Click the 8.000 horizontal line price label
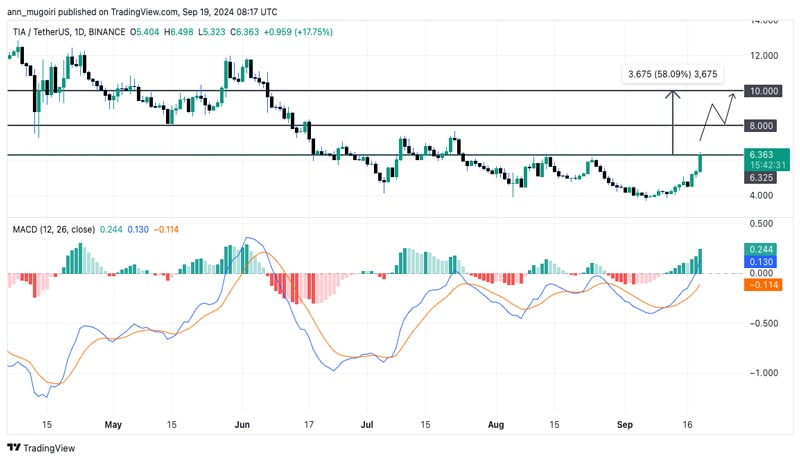Image resolution: width=800 pixels, height=460 pixels. 760,125
